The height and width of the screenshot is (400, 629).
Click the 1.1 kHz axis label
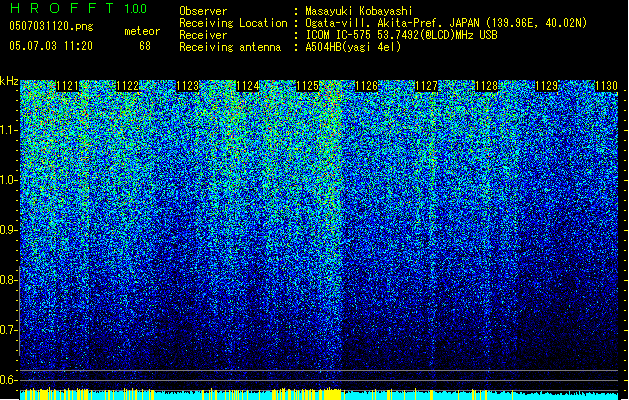tap(9, 130)
